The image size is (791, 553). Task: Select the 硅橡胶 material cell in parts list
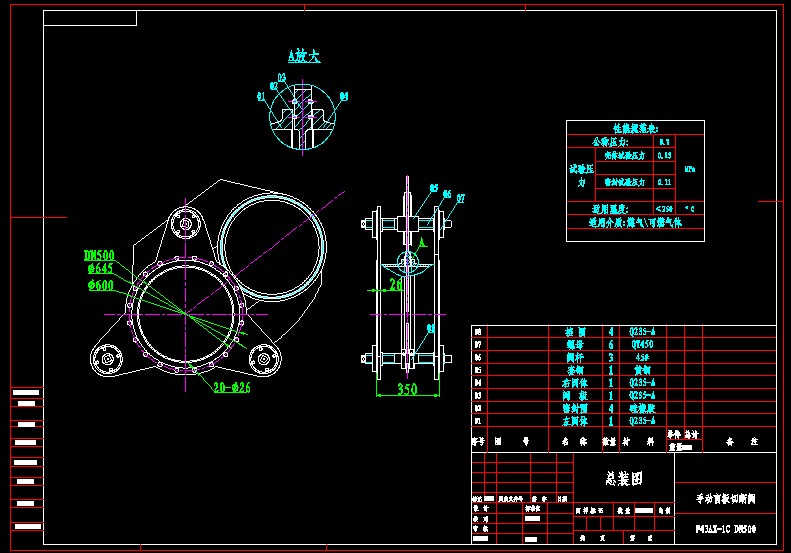[x=636, y=408]
